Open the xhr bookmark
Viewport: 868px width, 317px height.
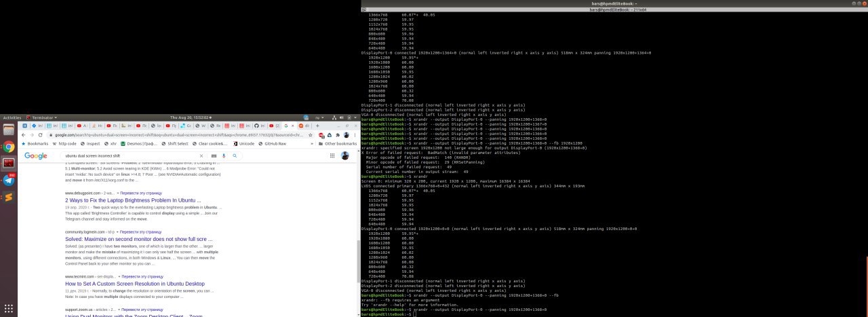[110, 144]
